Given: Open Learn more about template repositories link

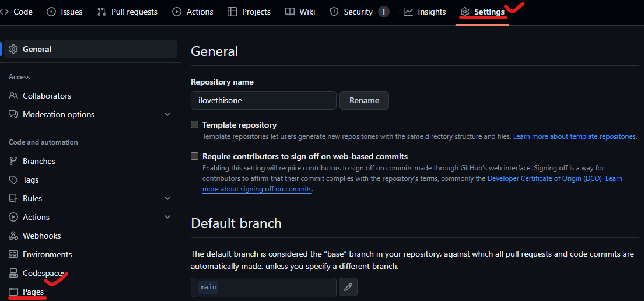Looking at the screenshot, I should (x=575, y=136).
